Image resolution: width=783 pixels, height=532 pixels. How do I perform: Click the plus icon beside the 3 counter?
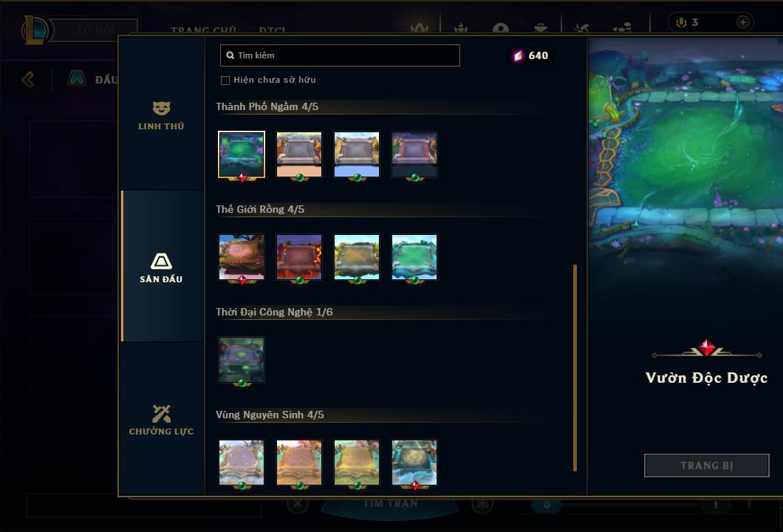(742, 22)
